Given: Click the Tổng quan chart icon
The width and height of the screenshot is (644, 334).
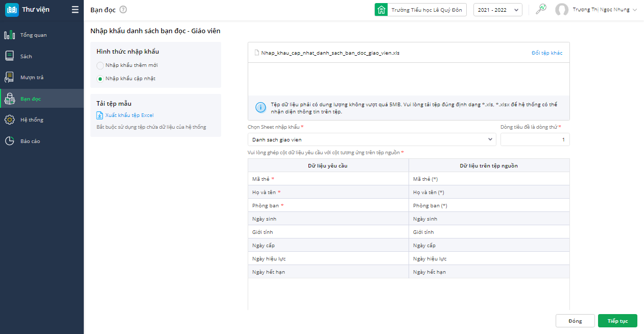Looking at the screenshot, I should tap(9, 35).
